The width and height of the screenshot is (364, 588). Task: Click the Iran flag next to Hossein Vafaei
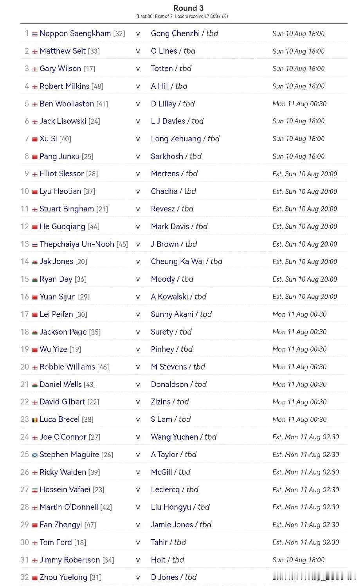pyautogui.click(x=35, y=490)
